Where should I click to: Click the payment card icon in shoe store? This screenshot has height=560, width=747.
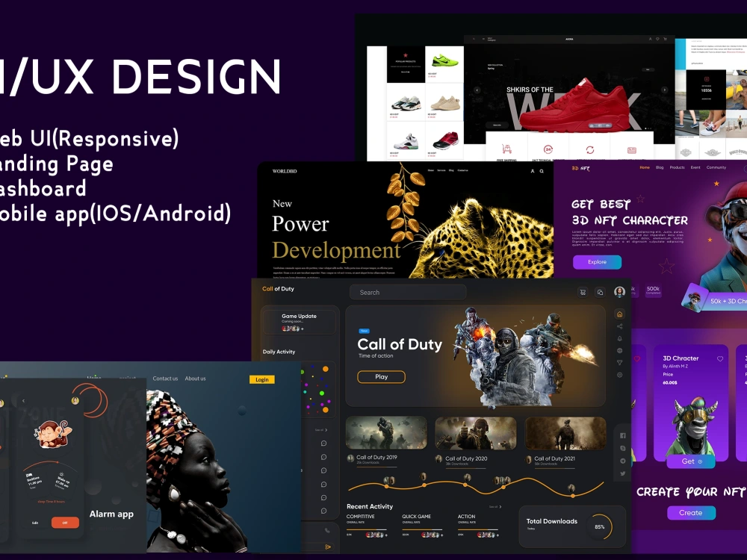(x=632, y=150)
